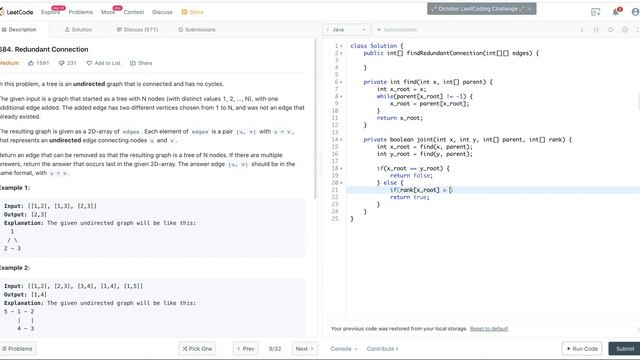Click the 'return x_root;' code line

pyautogui.click(x=400, y=118)
